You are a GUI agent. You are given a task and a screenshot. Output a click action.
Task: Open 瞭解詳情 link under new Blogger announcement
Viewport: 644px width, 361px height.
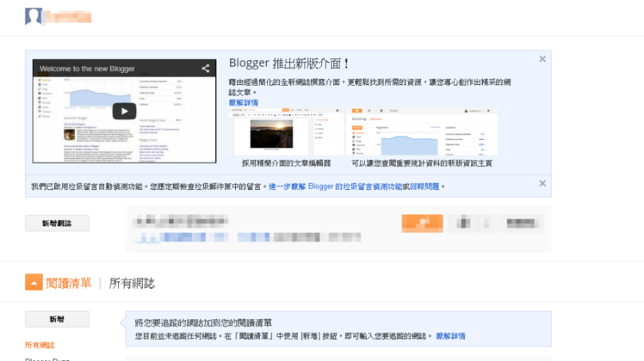point(243,103)
